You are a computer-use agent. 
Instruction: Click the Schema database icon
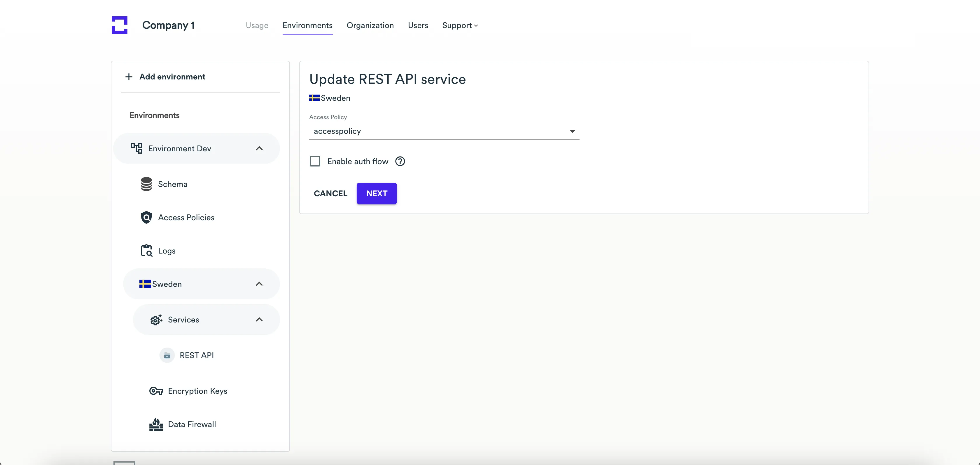point(146,184)
